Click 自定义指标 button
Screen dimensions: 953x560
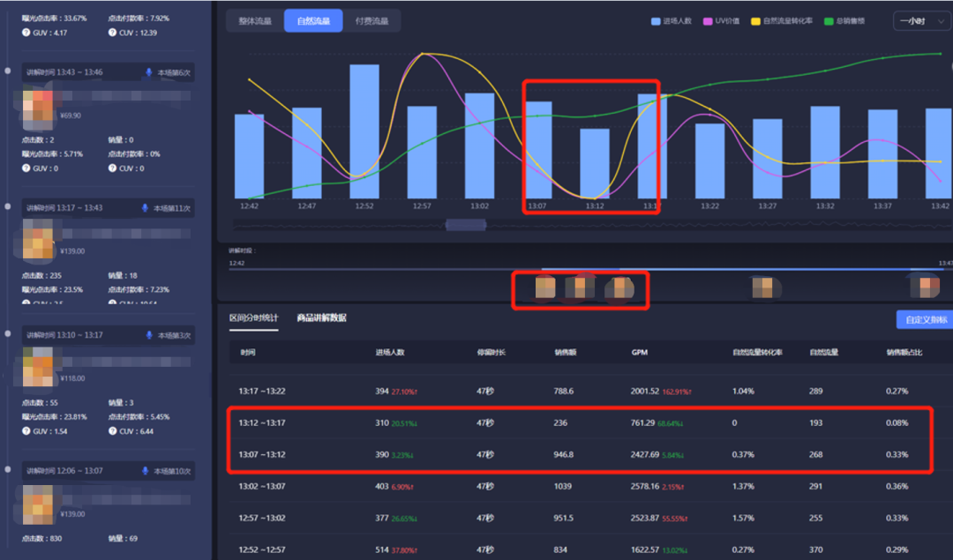924,319
